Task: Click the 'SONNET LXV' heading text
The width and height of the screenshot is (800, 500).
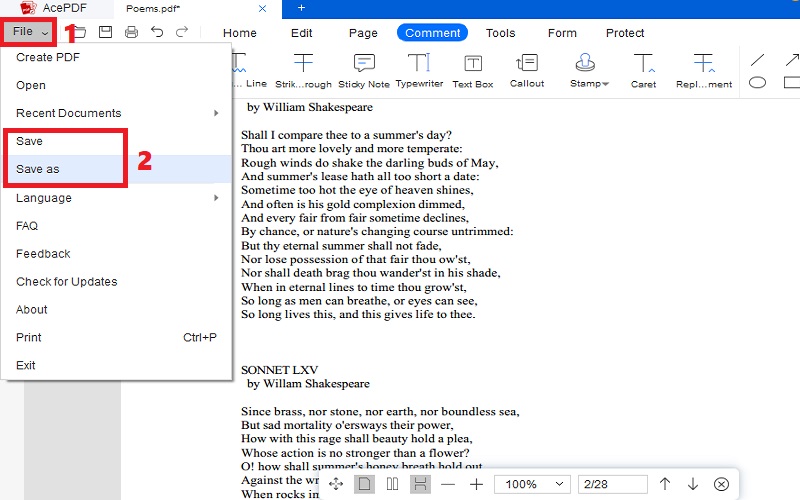Action: [x=279, y=370]
